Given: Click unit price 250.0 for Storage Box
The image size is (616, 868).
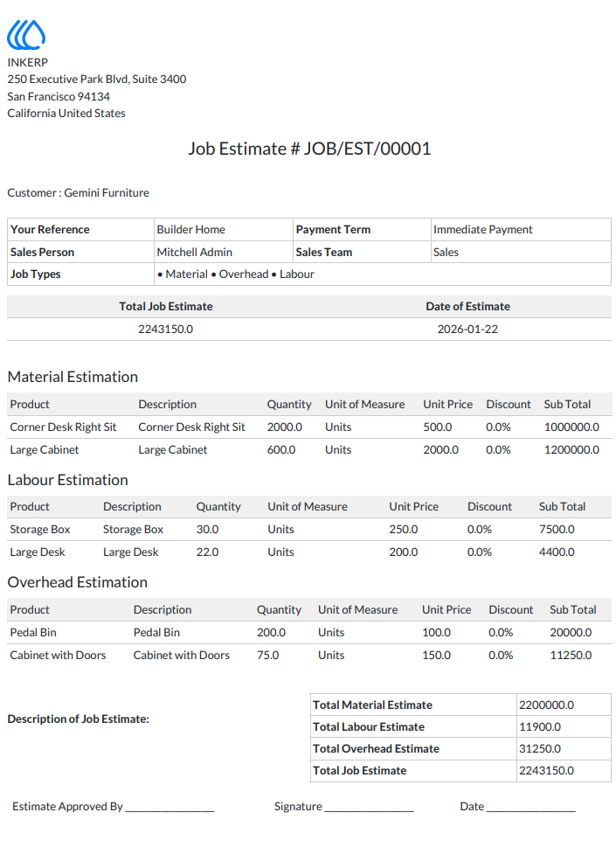Looking at the screenshot, I should coord(403,529).
